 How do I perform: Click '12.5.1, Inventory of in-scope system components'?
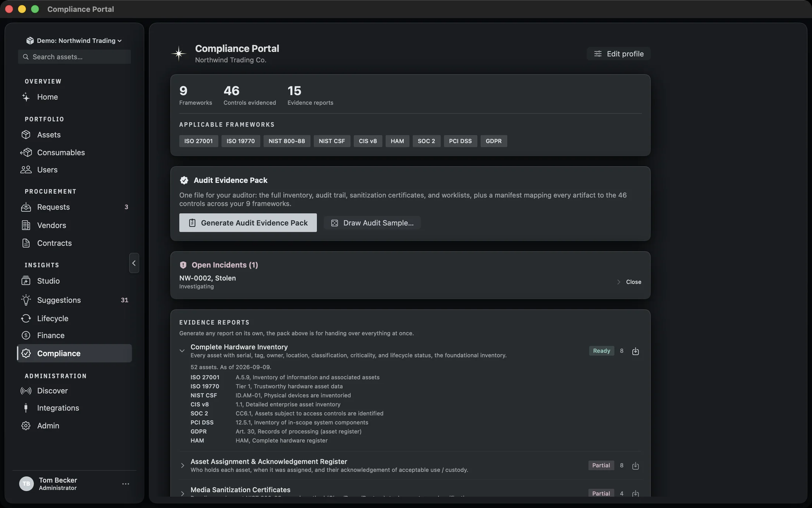(302, 423)
